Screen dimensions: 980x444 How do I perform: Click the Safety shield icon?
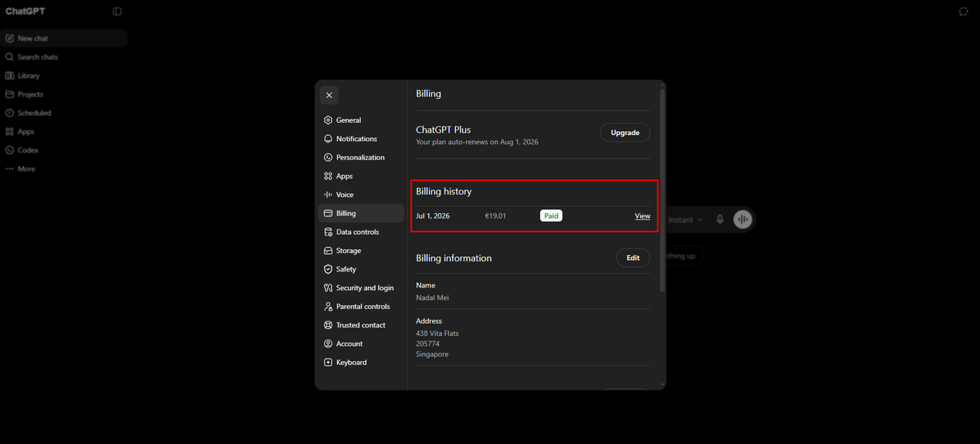pyautogui.click(x=328, y=269)
